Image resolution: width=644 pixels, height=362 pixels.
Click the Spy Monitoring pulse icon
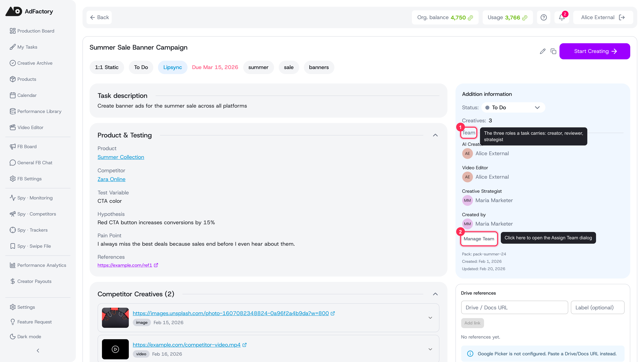[x=13, y=198]
